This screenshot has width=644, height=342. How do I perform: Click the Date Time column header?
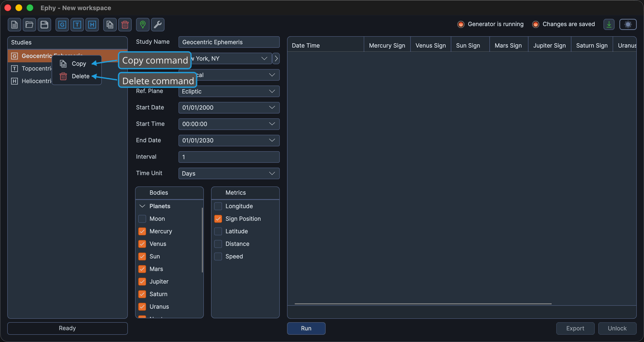point(326,45)
